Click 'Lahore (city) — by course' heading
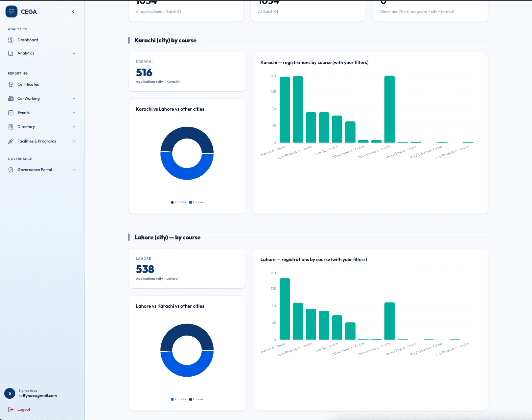 [x=167, y=237]
